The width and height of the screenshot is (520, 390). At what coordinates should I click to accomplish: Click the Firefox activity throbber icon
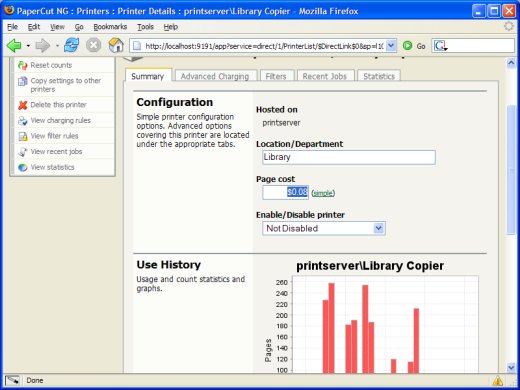tap(509, 26)
